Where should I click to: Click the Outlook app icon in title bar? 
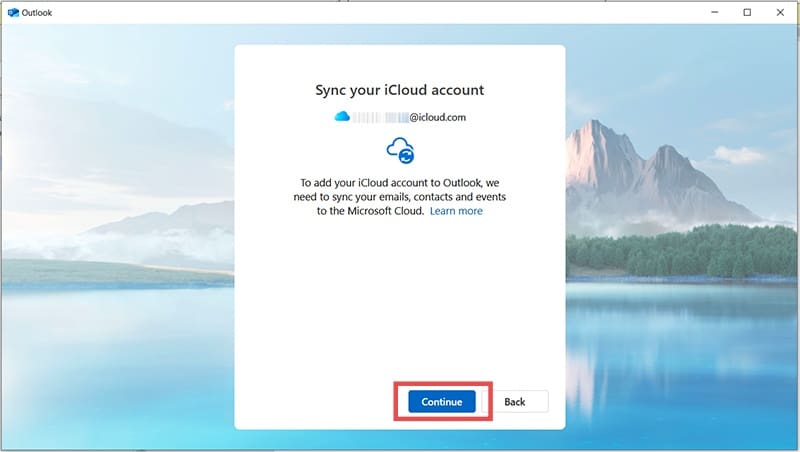pyautogui.click(x=13, y=12)
